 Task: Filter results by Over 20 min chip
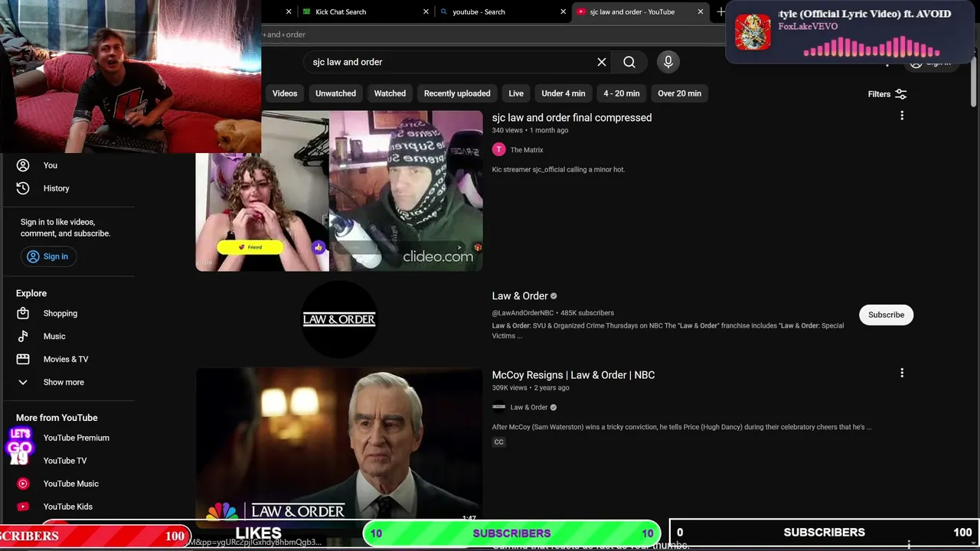(x=679, y=93)
